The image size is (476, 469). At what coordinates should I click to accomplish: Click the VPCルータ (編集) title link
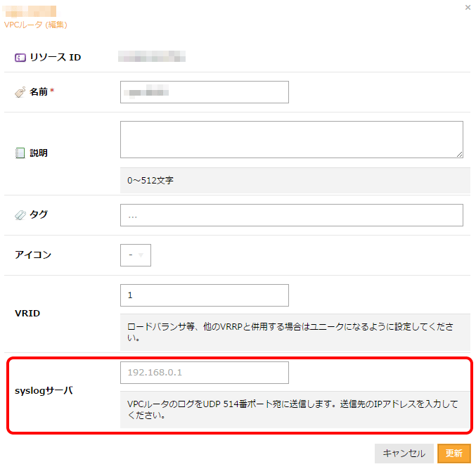pos(36,25)
